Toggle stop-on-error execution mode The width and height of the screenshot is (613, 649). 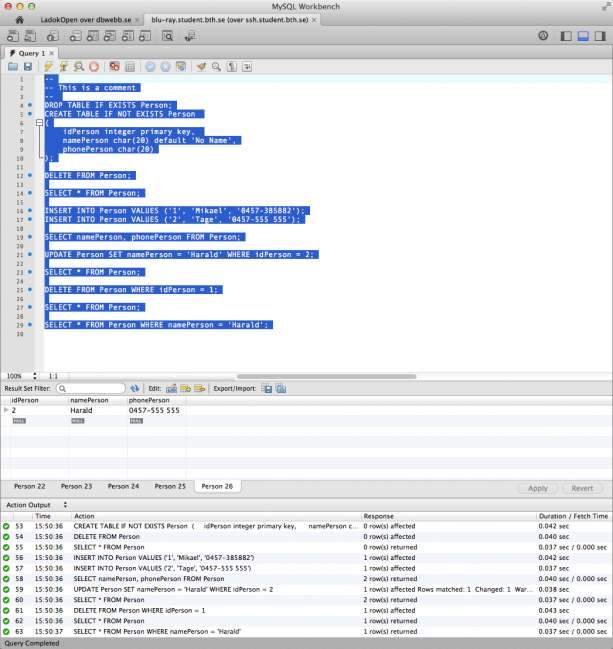[115, 67]
